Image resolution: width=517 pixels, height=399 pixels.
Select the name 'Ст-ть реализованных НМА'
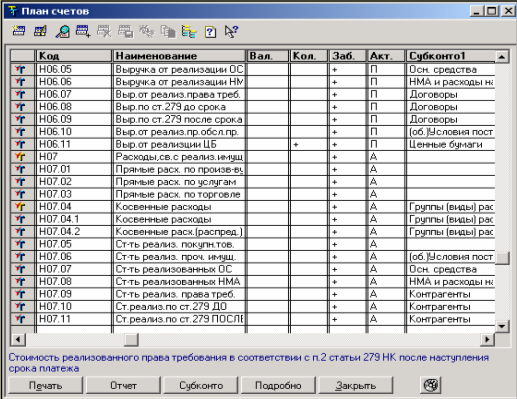coord(179,281)
